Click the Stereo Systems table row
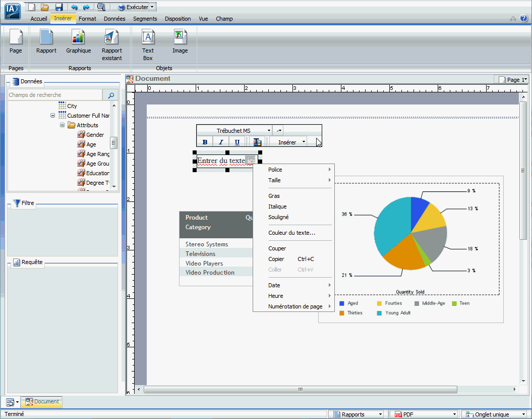 (216, 244)
